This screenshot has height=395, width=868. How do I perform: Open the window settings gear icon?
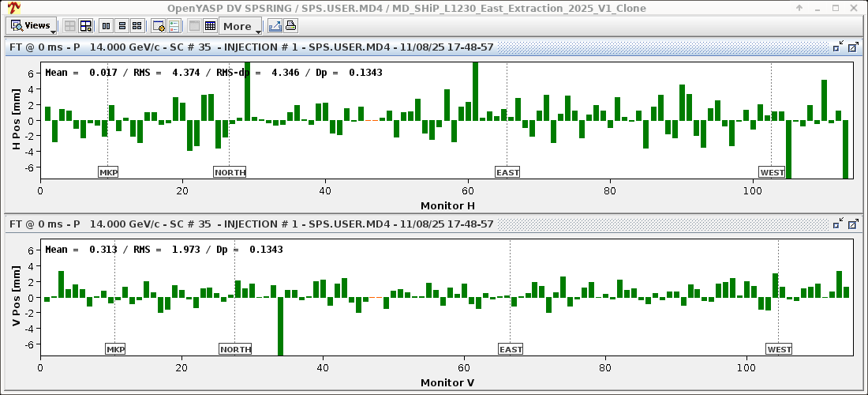click(159, 26)
